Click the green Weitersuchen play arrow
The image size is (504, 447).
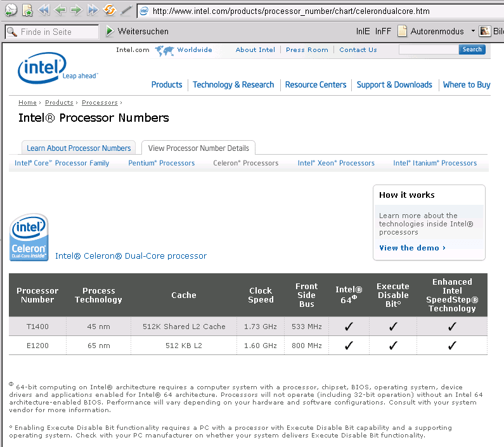coord(110,31)
